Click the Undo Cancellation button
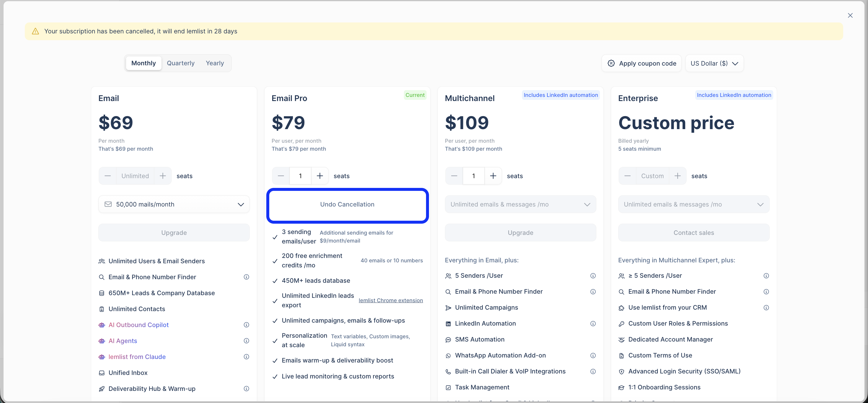Image resolution: width=868 pixels, height=403 pixels. 347,204
